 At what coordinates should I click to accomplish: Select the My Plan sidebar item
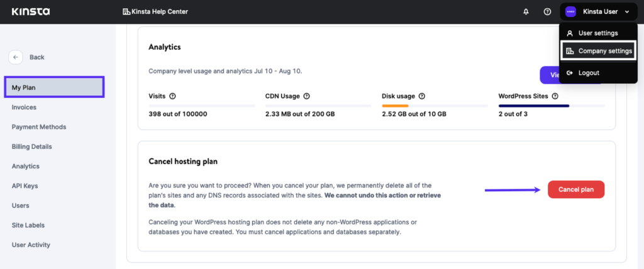tap(54, 87)
